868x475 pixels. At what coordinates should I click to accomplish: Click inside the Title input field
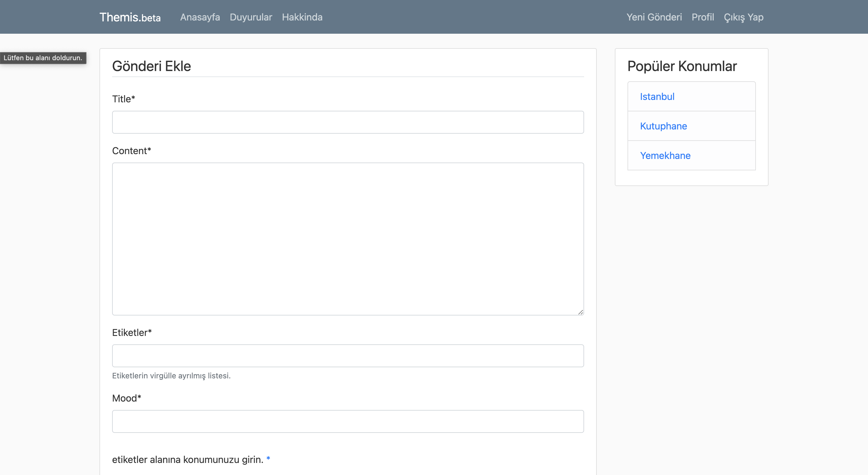click(348, 122)
